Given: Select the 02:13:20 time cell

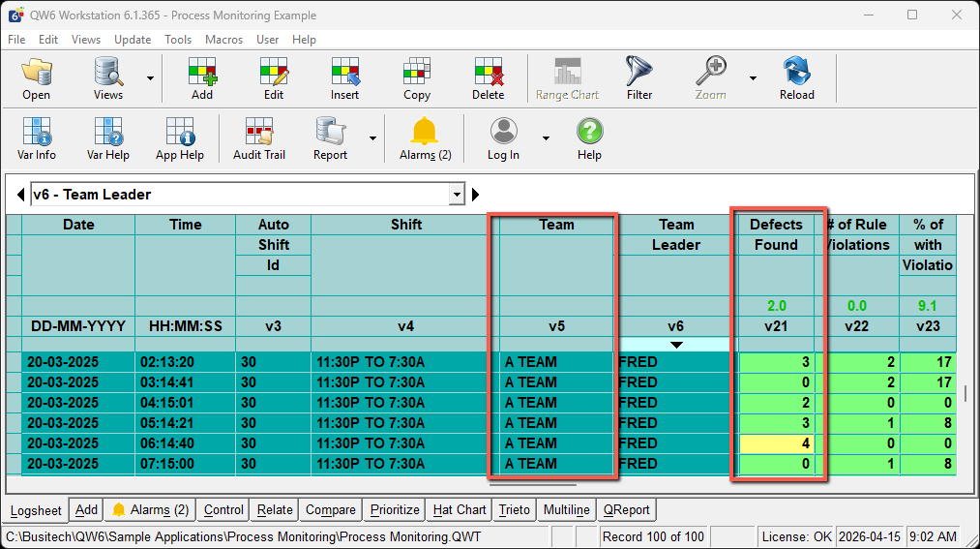Looking at the screenshot, I should 186,362.
